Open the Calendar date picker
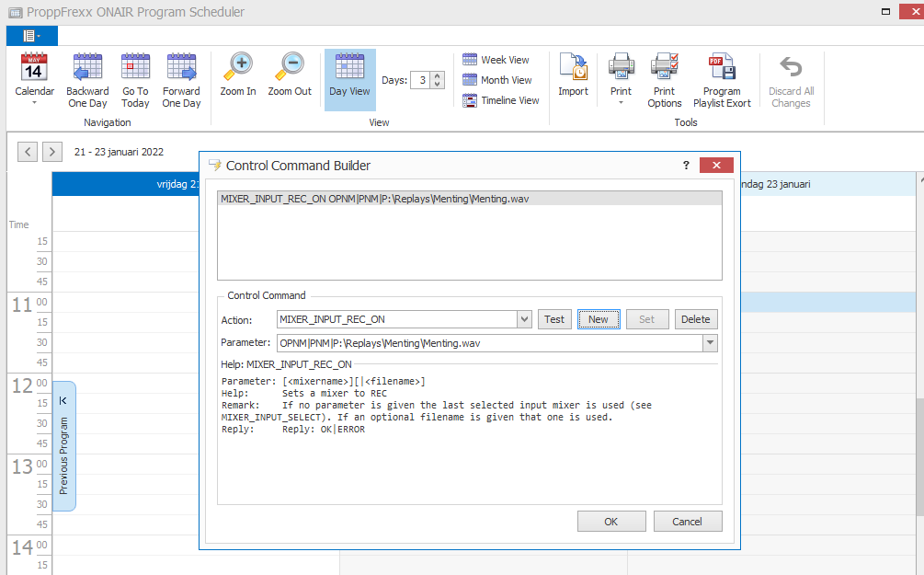The image size is (924, 575). click(34, 78)
